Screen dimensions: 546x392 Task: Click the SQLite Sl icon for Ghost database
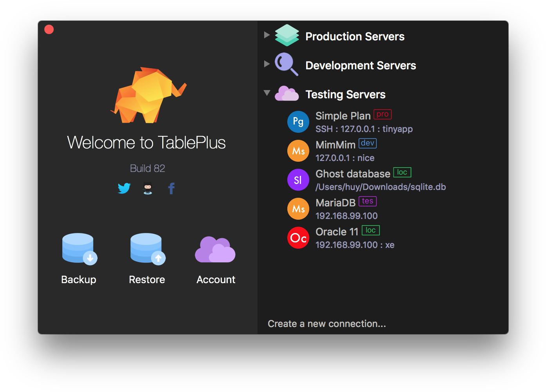298,180
